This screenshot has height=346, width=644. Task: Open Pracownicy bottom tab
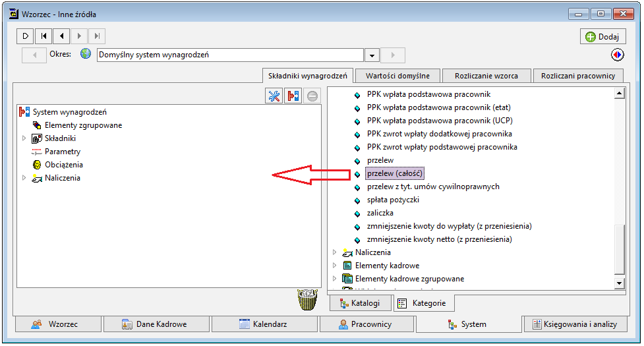[x=366, y=324]
